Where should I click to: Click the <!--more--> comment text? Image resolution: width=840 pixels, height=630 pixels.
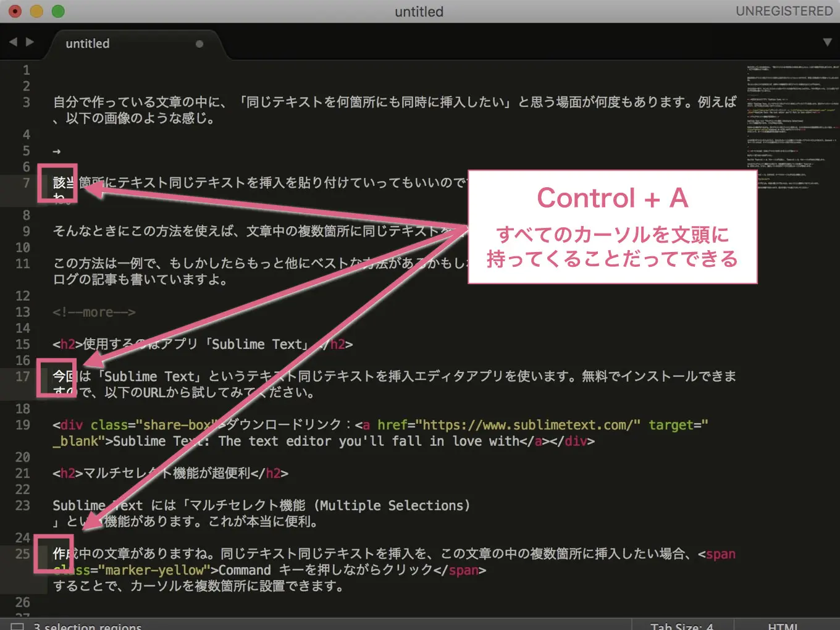coord(94,313)
